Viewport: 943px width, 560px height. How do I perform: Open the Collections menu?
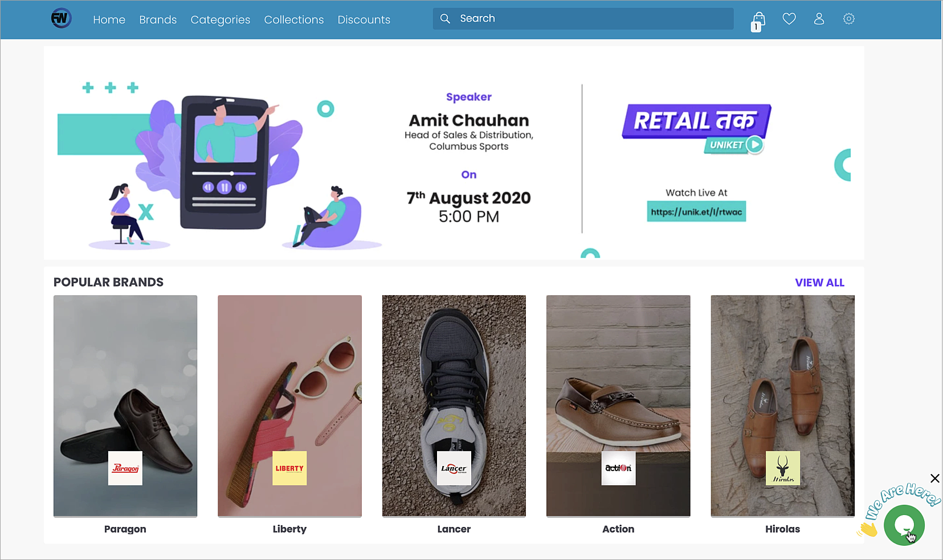(x=294, y=20)
